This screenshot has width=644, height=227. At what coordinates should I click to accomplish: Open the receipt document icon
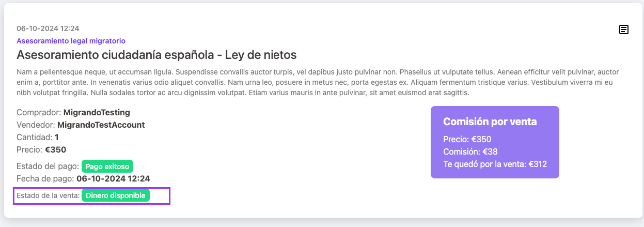tap(624, 29)
